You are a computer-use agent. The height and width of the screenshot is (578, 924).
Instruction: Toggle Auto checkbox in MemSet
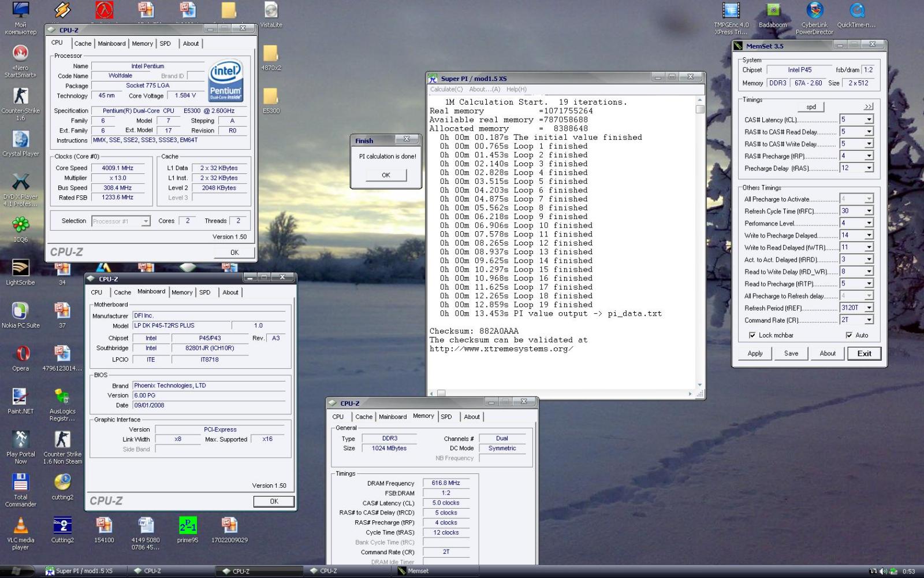[x=849, y=335]
